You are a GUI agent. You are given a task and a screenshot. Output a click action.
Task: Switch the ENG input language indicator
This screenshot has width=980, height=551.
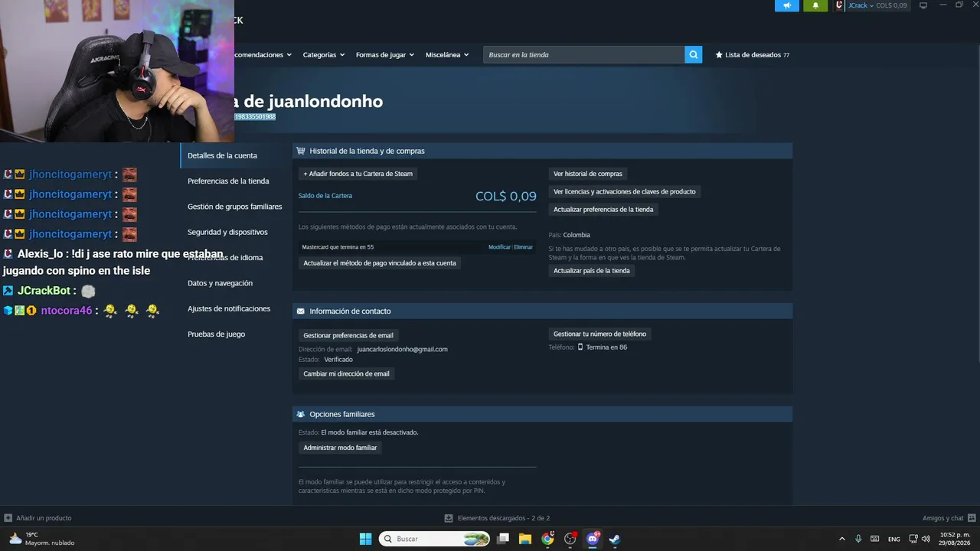coord(894,540)
